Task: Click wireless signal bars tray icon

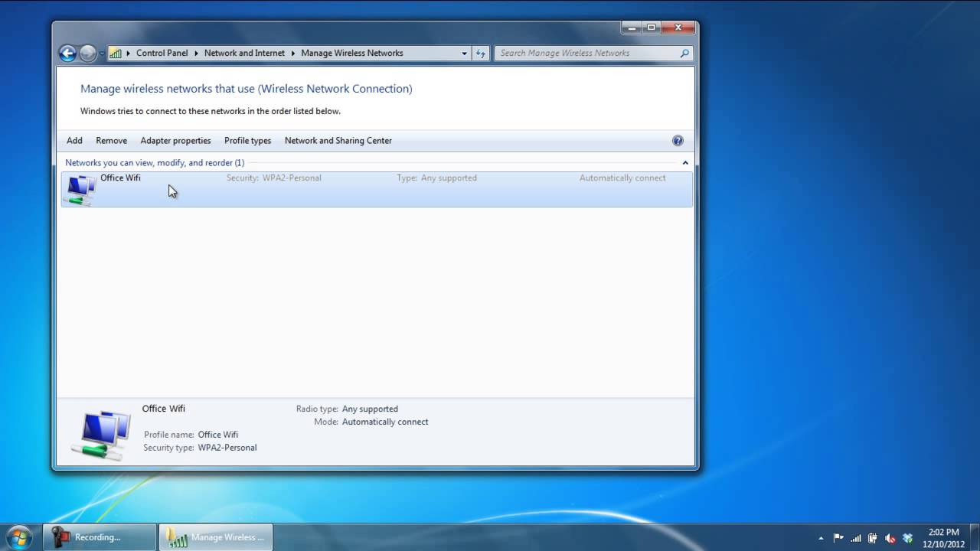Action: (x=855, y=538)
